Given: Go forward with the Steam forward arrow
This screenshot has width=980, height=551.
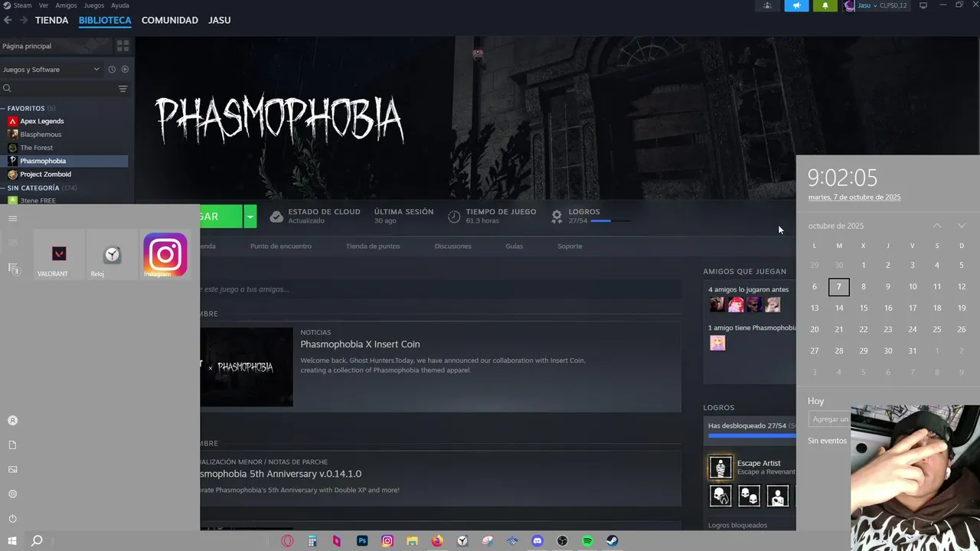Looking at the screenshot, I should (24, 20).
